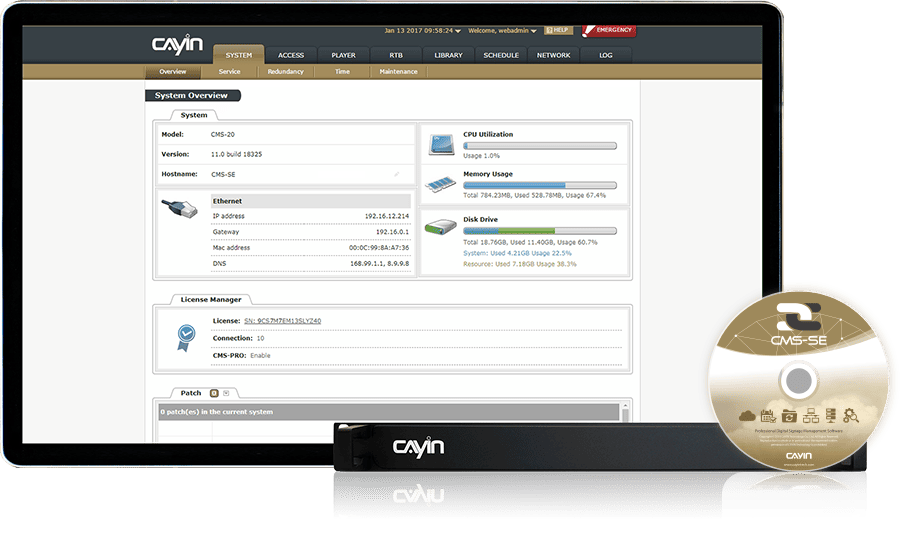Click the Memory Usage RAM icon
Image resolution: width=900 pixels, height=536 pixels.
(x=441, y=185)
